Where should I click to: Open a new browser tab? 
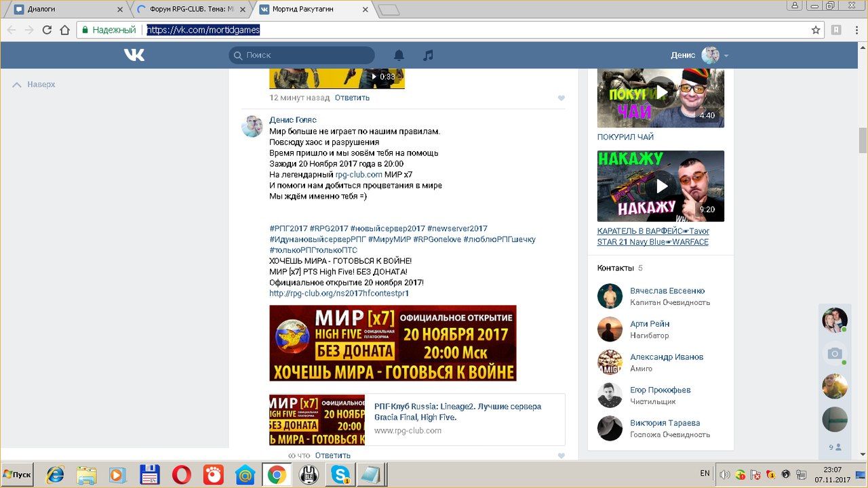pos(389,9)
